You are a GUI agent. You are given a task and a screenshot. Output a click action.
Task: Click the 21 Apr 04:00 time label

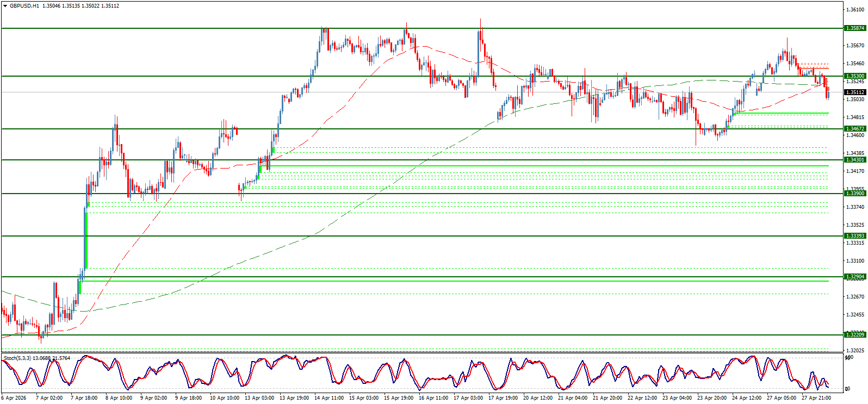(x=573, y=398)
